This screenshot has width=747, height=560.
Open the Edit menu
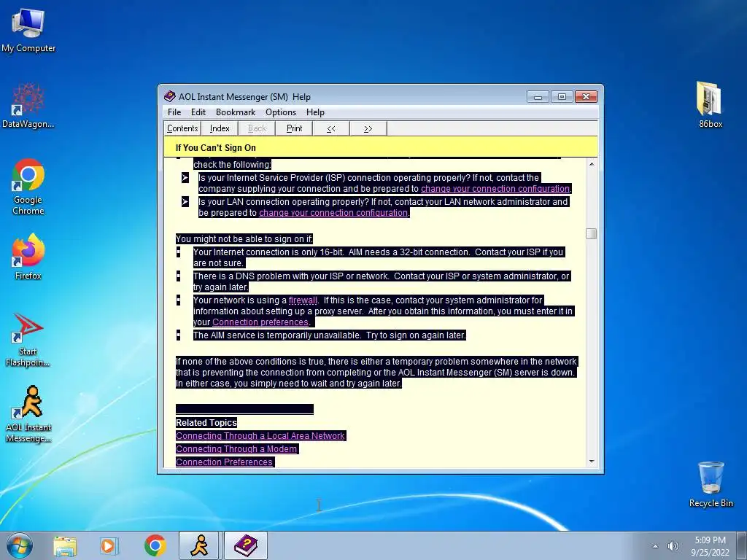tap(198, 112)
